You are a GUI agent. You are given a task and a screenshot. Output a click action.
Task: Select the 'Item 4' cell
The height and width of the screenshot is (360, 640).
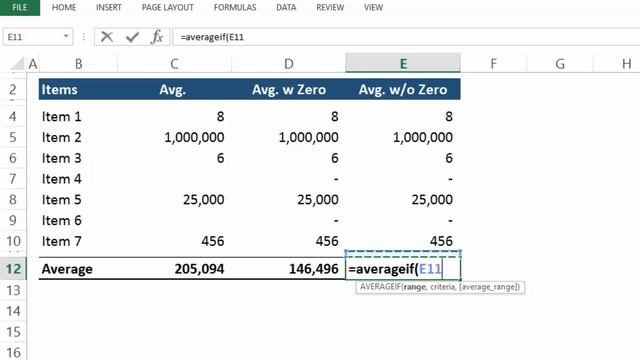click(78, 179)
